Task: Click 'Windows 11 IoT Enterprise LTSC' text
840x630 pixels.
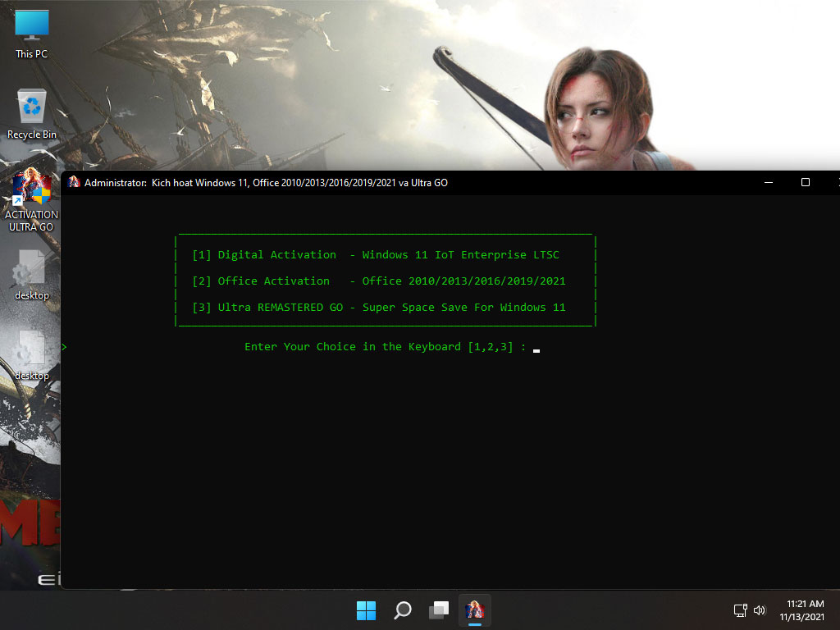Action: click(x=461, y=255)
